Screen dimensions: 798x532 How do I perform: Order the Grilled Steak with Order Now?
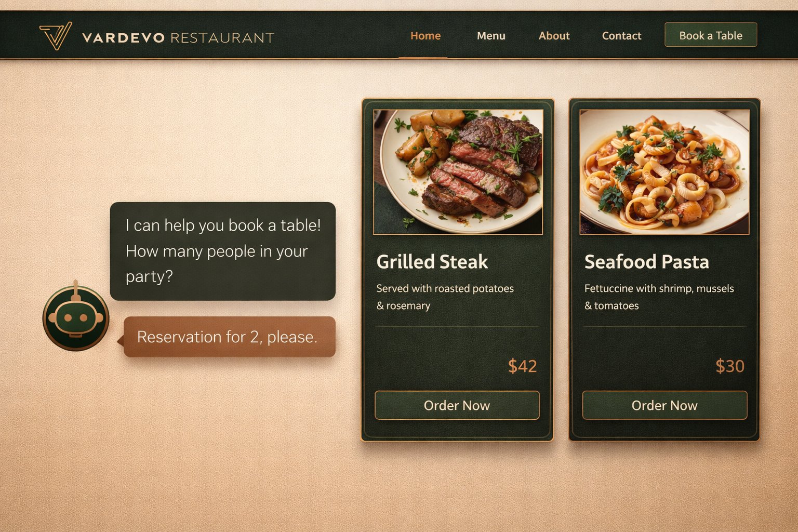tap(457, 405)
